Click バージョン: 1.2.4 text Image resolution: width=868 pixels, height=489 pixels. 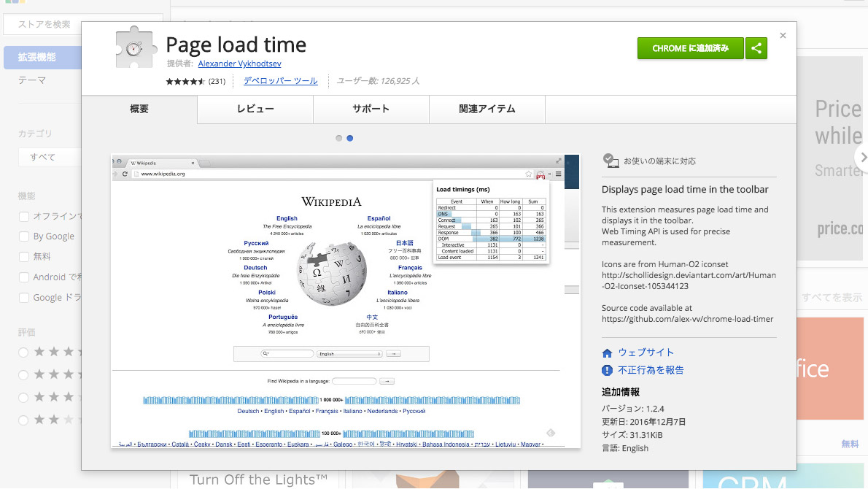coord(632,409)
